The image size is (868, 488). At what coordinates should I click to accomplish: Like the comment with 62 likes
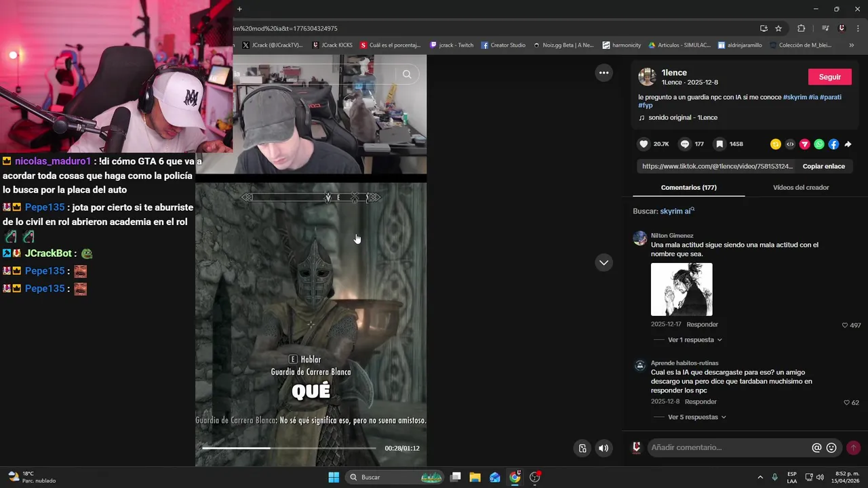coord(846,403)
